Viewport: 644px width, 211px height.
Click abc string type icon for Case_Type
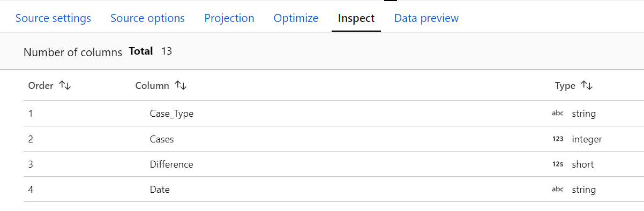click(558, 114)
